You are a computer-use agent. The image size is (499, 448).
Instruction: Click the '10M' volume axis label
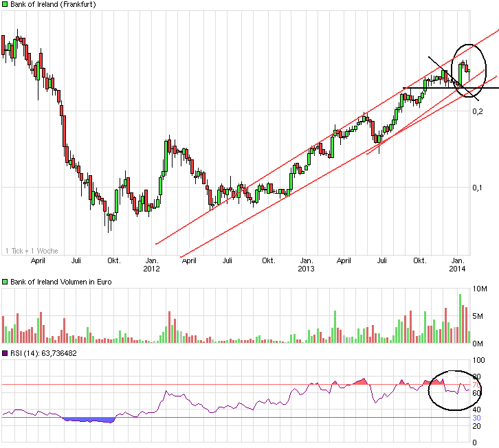[480, 289]
